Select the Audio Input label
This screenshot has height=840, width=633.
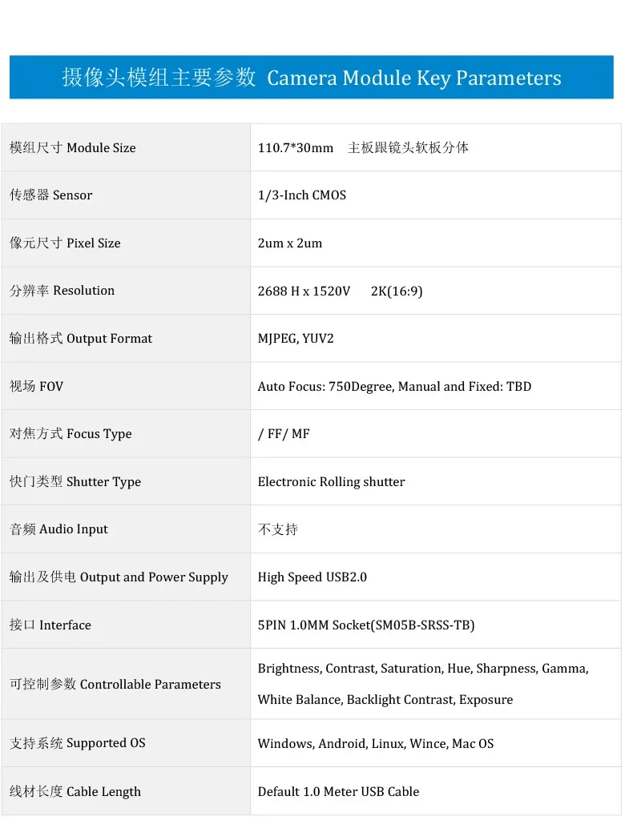click(59, 529)
